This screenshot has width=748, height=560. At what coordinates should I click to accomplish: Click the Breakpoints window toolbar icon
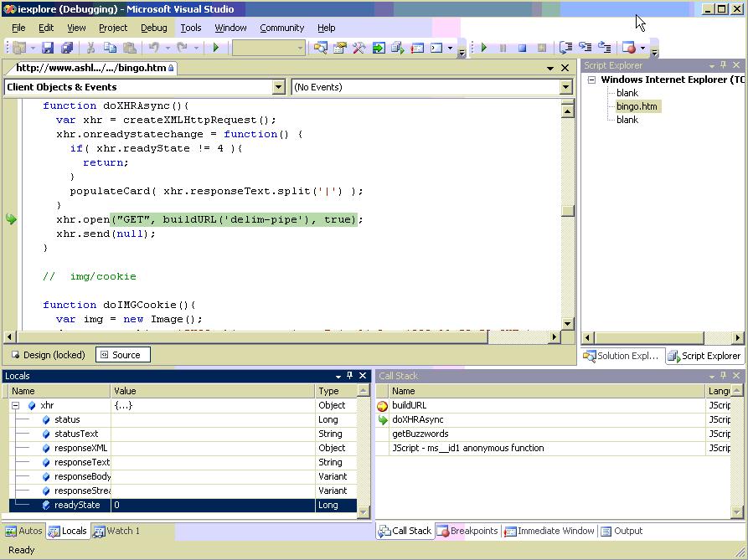tap(629, 48)
